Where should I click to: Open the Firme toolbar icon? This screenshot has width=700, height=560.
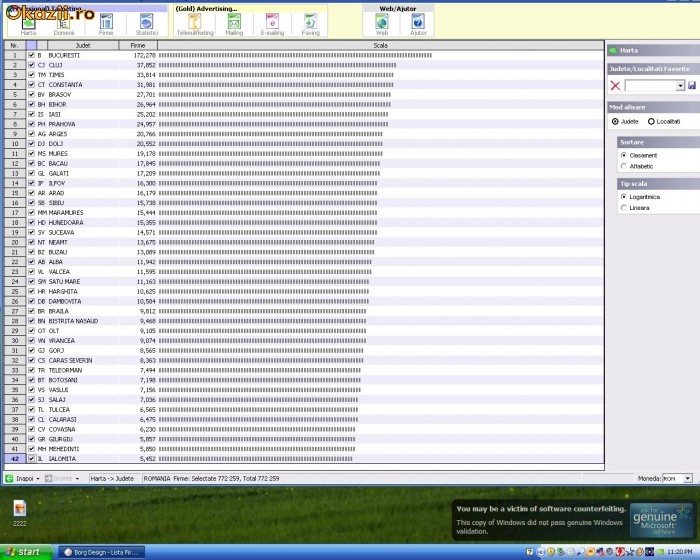(106, 24)
